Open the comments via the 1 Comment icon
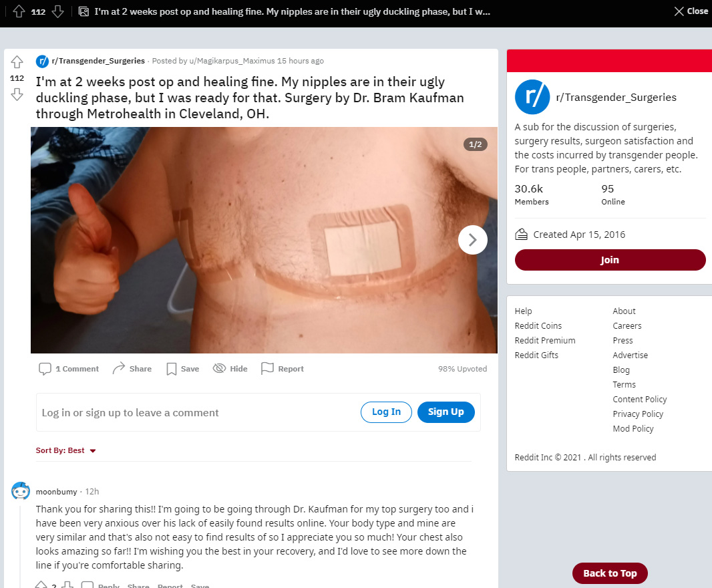712x588 pixels. pos(45,369)
